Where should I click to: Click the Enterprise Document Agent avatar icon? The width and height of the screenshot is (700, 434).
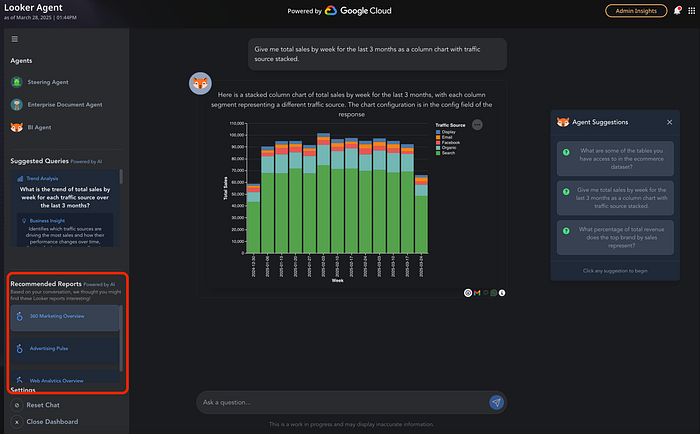[17, 104]
